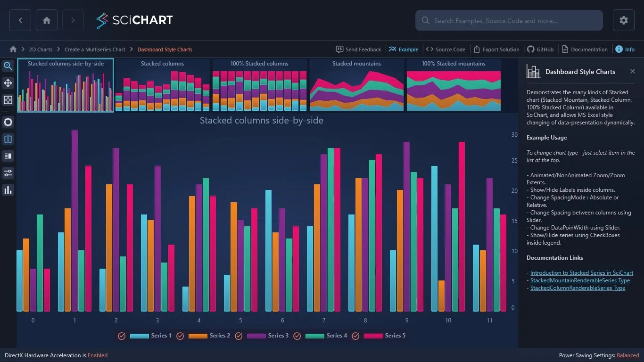This screenshot has width=644, height=362.
Task: Click the search examples input field
Action: (509, 21)
